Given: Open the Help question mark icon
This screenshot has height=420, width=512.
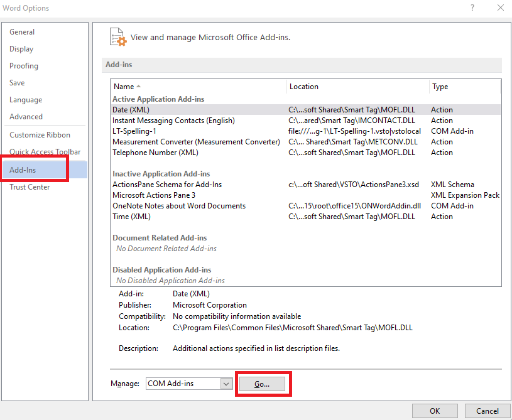Looking at the screenshot, I should point(472,8).
